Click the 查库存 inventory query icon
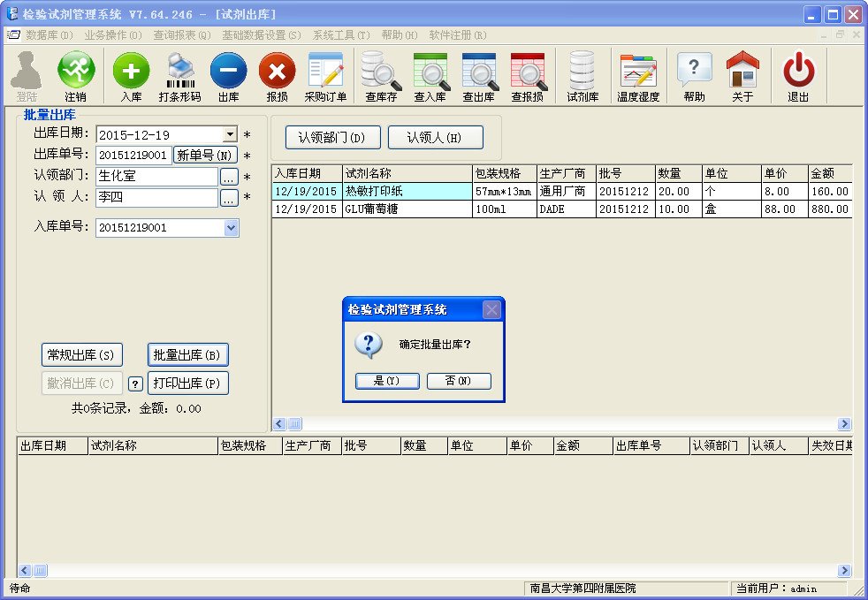Viewport: 868px width, 600px height. pyautogui.click(x=381, y=76)
